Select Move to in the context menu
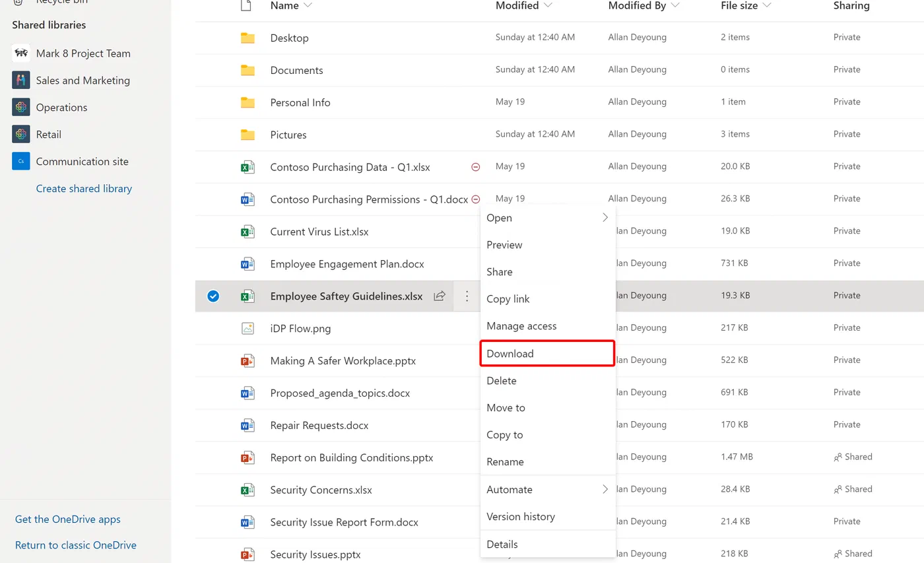This screenshot has width=924, height=563. (x=548, y=408)
